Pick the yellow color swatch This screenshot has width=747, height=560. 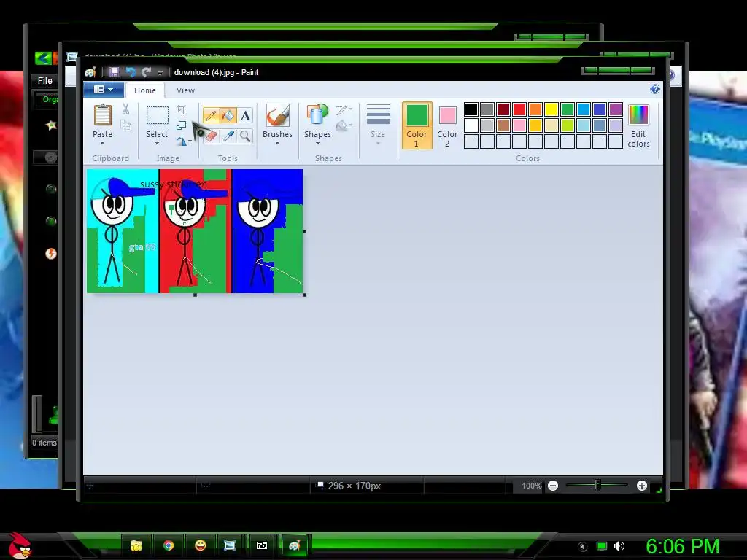tap(551, 109)
